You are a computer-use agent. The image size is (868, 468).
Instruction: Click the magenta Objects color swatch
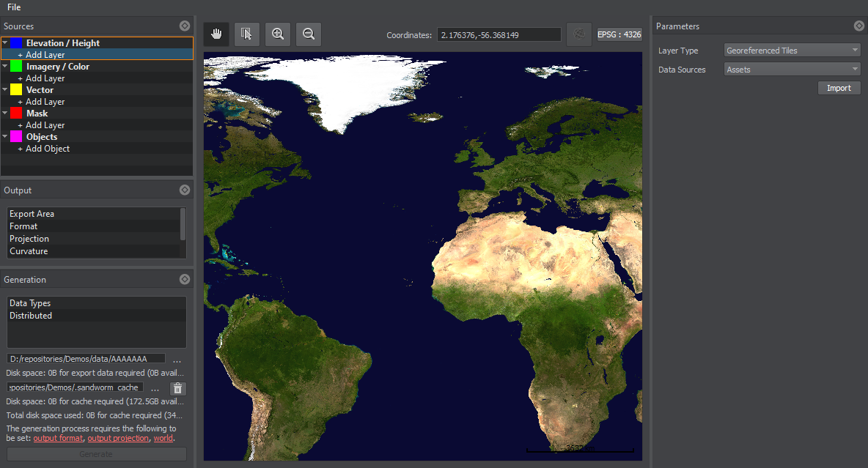tap(15, 137)
